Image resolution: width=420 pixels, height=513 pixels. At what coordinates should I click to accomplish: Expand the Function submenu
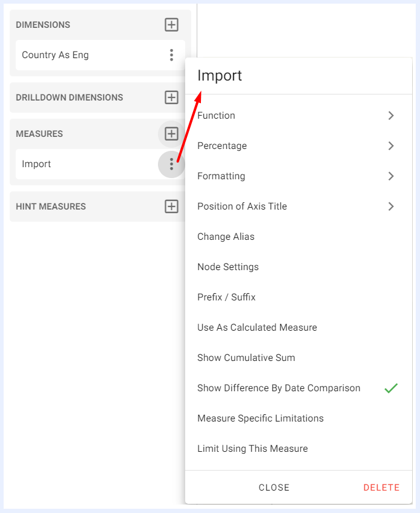tap(298, 116)
